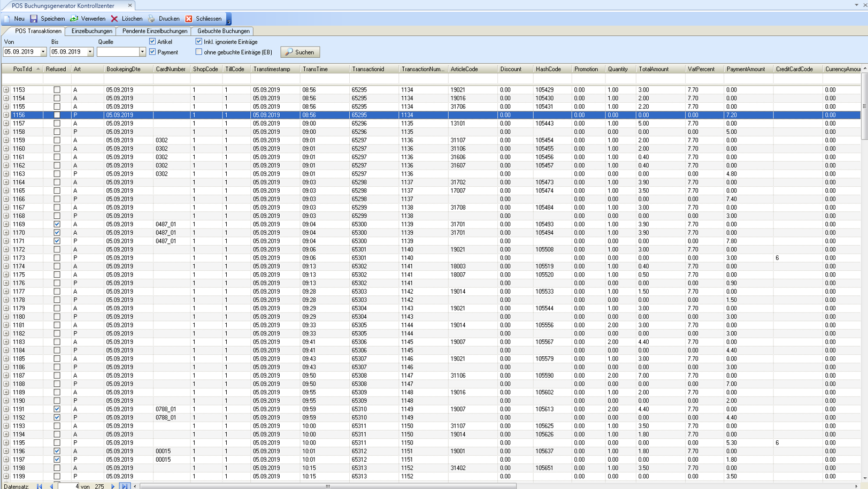The width and height of the screenshot is (868, 489).
Task: Click the Schliessen red X icon
Action: [189, 19]
